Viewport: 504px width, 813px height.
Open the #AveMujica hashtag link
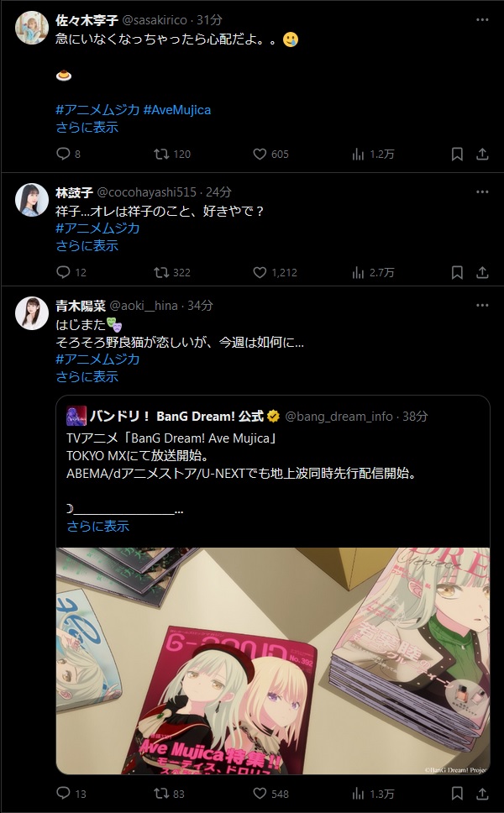click(x=176, y=110)
